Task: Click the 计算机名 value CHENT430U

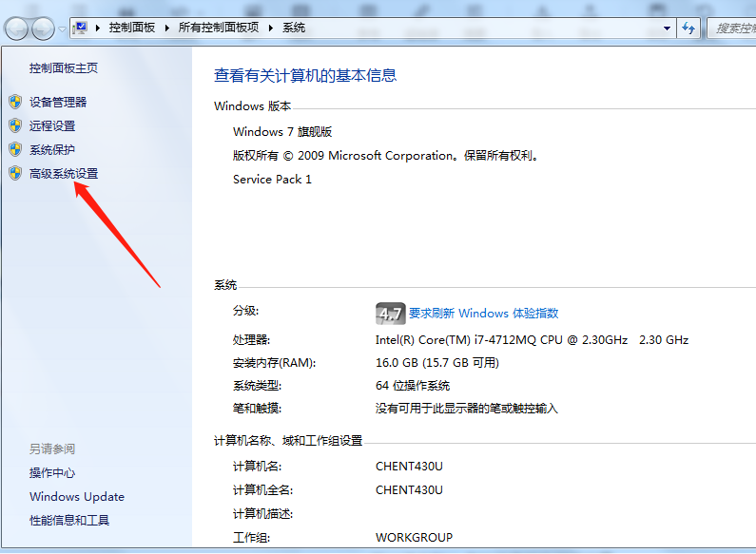Action: (x=409, y=467)
